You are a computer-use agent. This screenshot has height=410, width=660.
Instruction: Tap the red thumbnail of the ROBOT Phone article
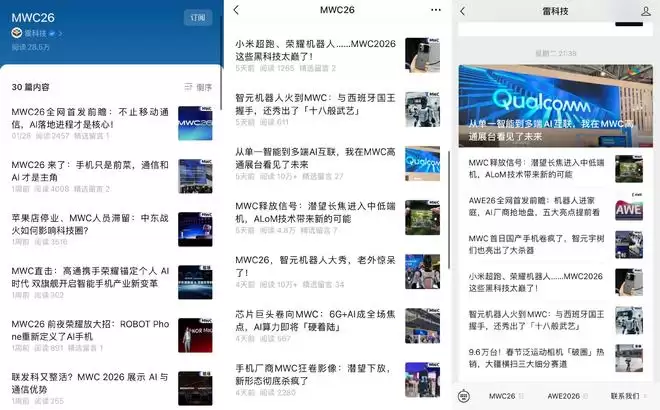[195, 335]
